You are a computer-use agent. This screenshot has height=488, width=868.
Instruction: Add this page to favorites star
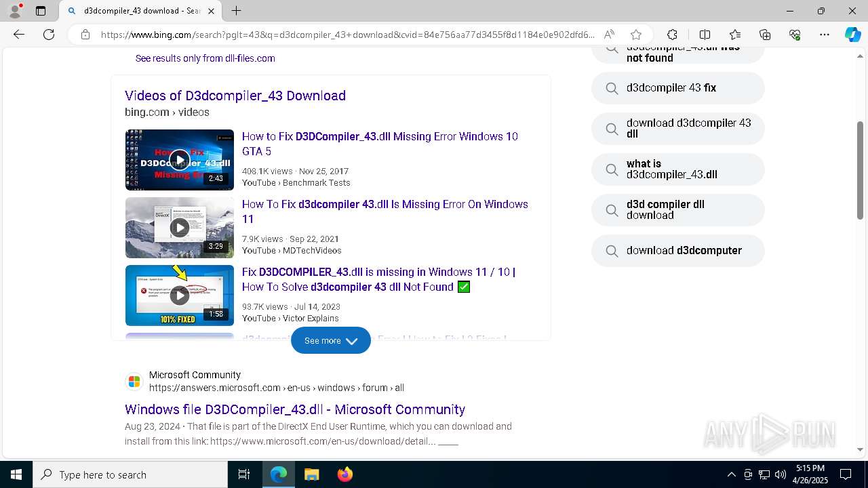tap(635, 35)
